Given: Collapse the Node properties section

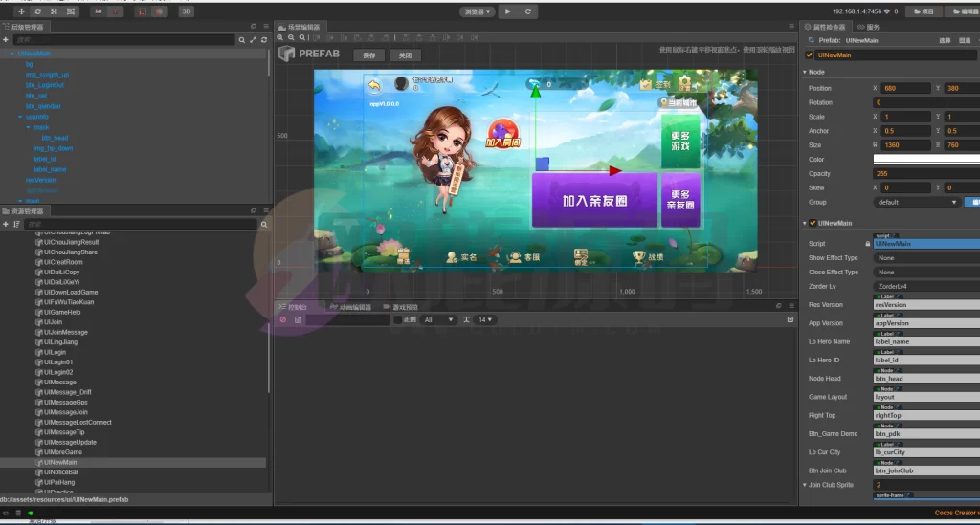Looking at the screenshot, I should point(804,72).
